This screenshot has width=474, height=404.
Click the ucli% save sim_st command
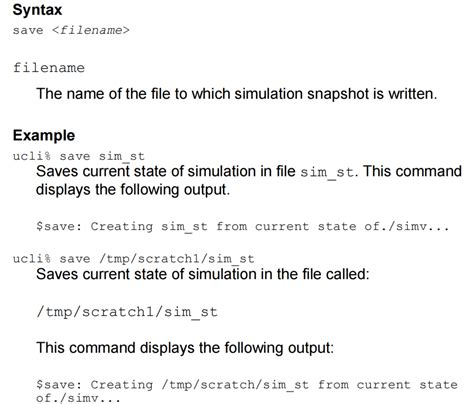[x=79, y=156]
